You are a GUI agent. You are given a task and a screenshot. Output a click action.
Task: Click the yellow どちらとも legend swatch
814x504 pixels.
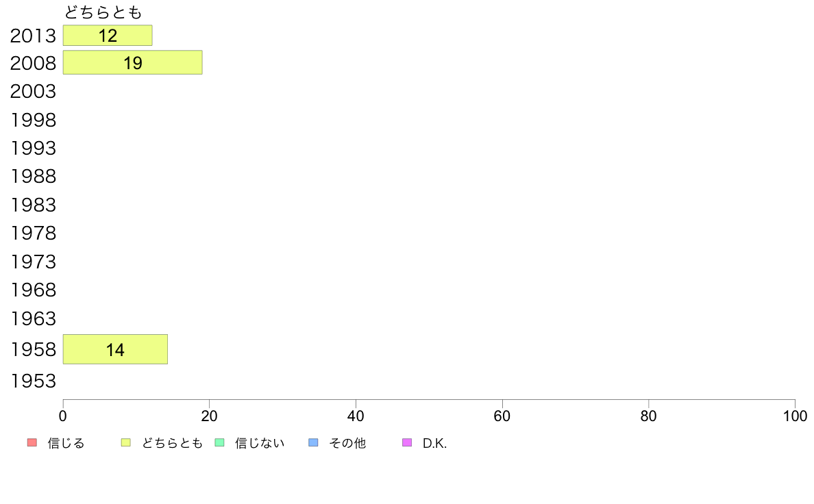pos(125,443)
